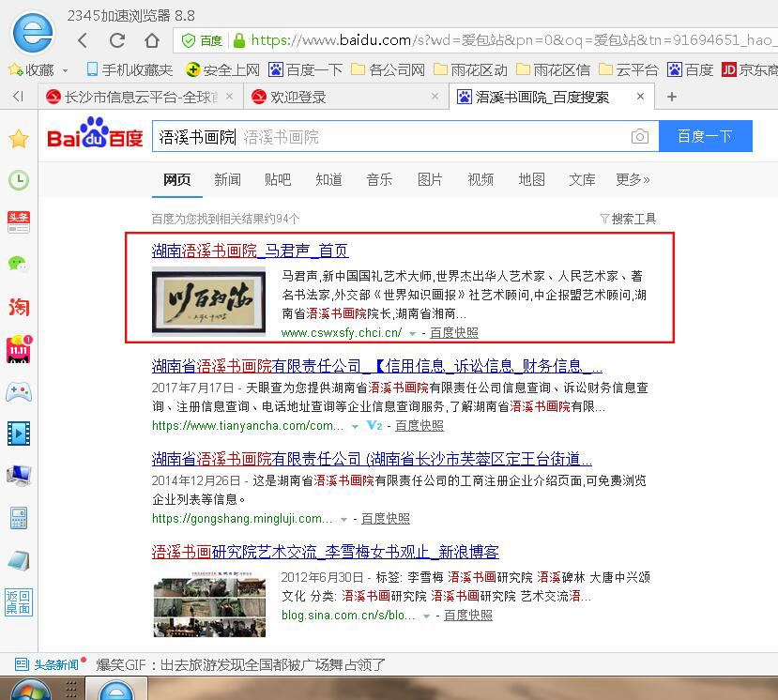This screenshot has height=700, width=778.
Task: Open sidebar video film icon
Action: pos(19,434)
